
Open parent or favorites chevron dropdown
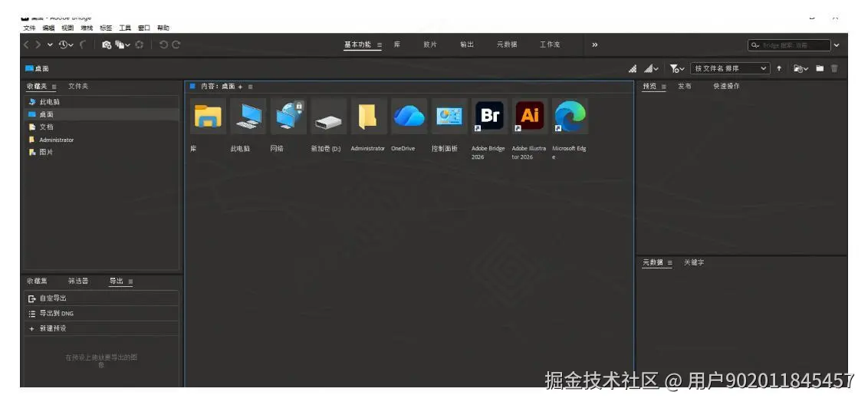pos(50,45)
